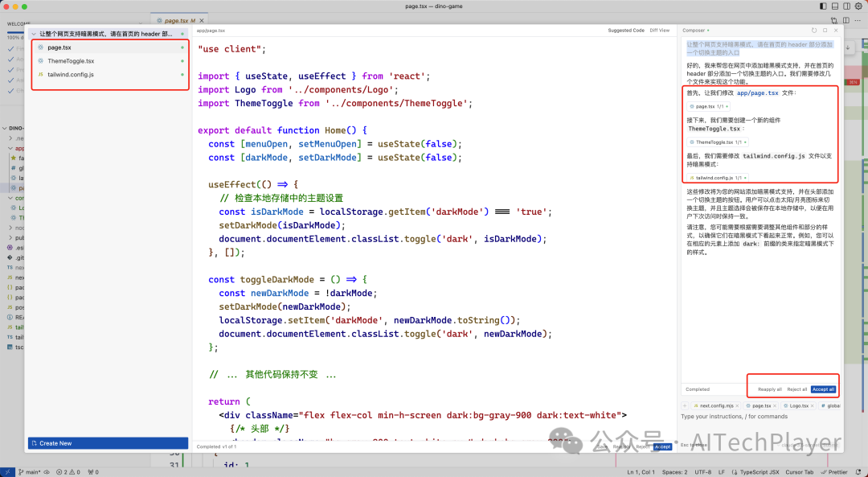Click the Composer history refresh icon
Viewport: 868px width, 477px height.
814,31
